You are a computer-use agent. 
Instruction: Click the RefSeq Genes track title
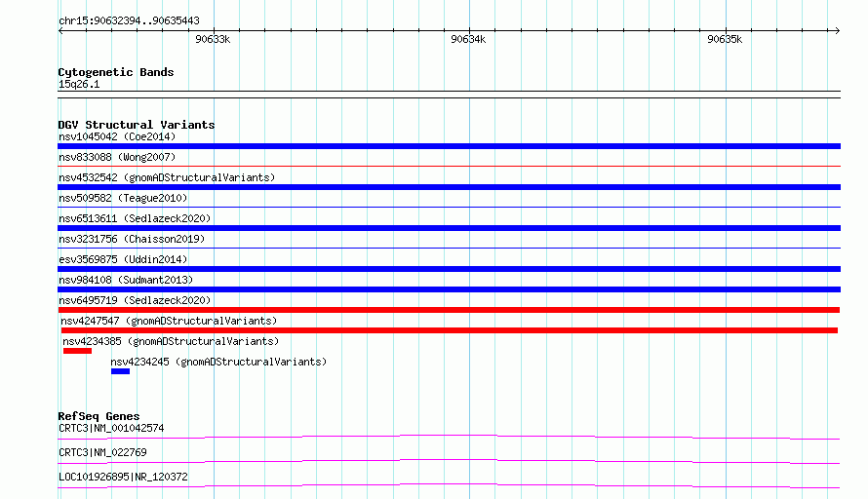(x=99, y=416)
